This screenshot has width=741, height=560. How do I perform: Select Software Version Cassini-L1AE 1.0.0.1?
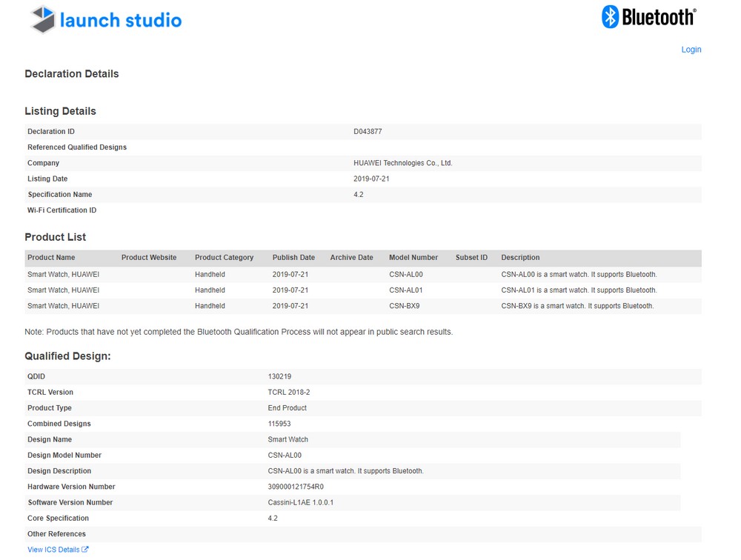pyautogui.click(x=301, y=502)
